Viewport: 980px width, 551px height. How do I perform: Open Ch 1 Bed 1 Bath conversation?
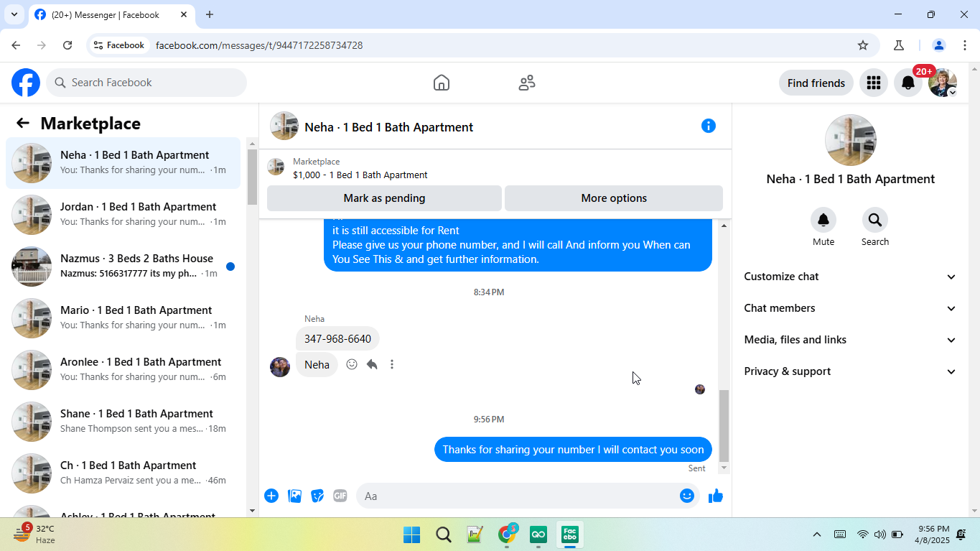123,473
